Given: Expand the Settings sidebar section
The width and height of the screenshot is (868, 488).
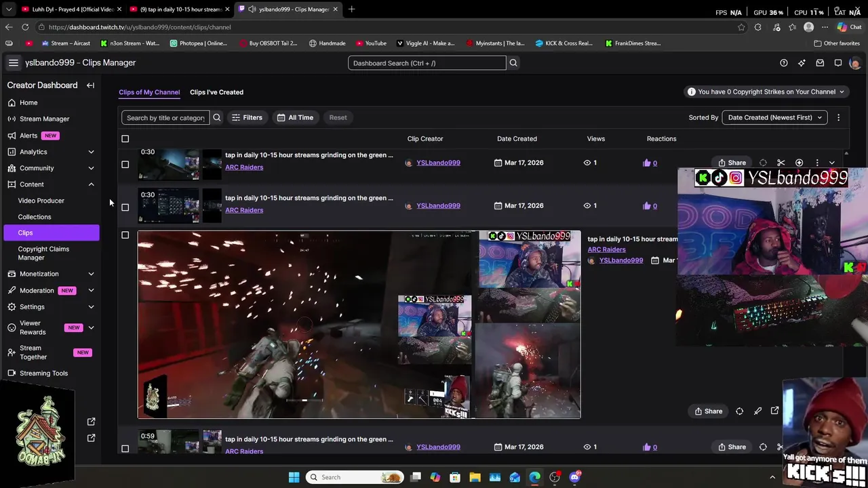Looking at the screenshot, I should click(x=91, y=306).
